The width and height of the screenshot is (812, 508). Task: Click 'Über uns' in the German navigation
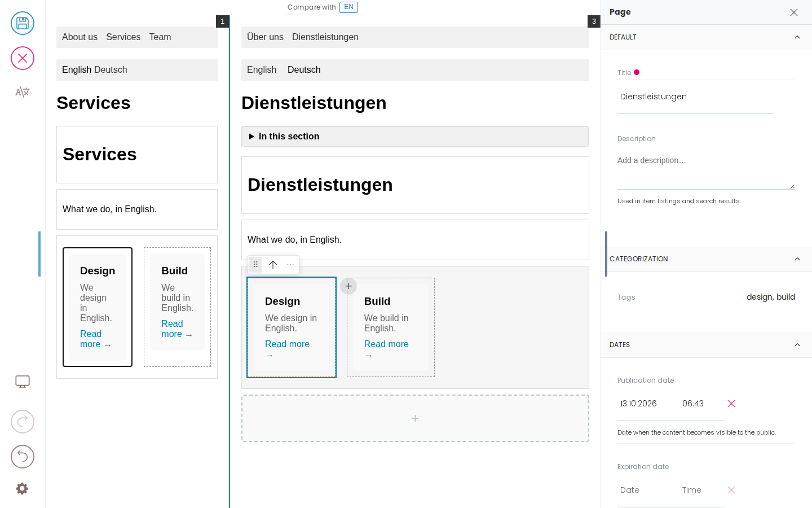point(265,37)
